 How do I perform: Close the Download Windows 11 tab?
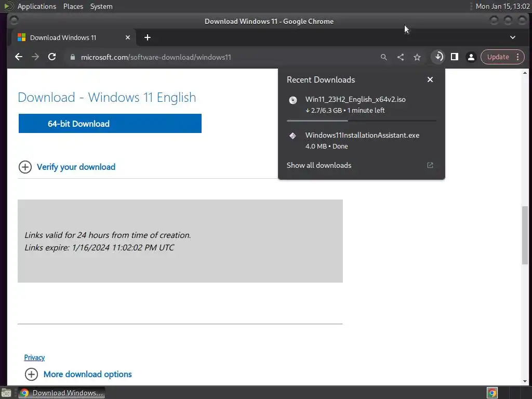(128, 37)
